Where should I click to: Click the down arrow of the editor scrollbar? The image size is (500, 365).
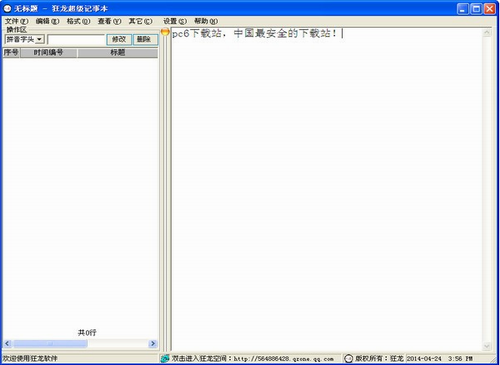(487, 346)
